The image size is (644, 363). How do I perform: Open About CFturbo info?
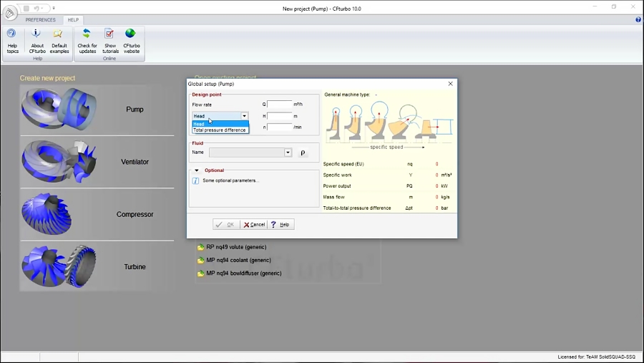pyautogui.click(x=37, y=41)
